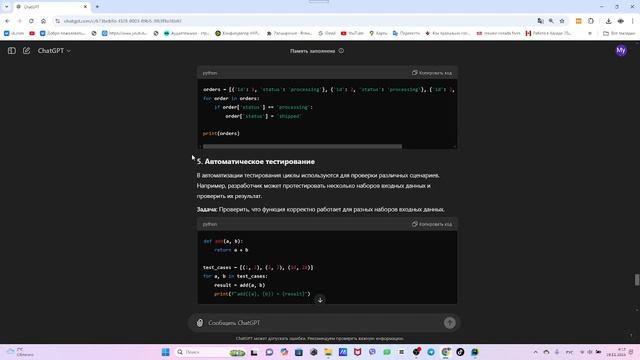Click the bold 'Задача:' text
Viewport: 640px width, 360px height.
[x=207, y=209]
